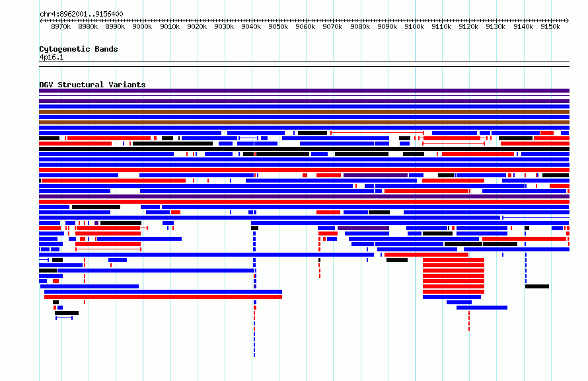This screenshot has width=588, height=381.
Task: Click the 9060k ruler label
Action: click(305, 26)
